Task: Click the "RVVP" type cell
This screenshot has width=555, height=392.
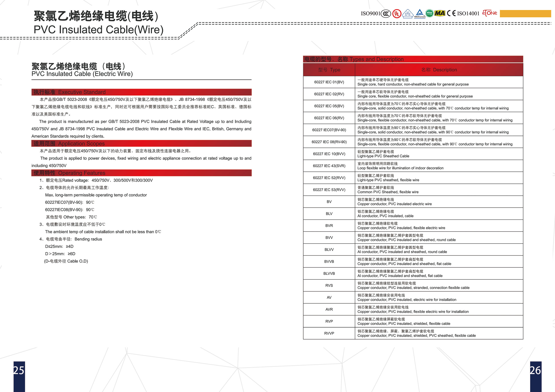Action: click(329, 333)
